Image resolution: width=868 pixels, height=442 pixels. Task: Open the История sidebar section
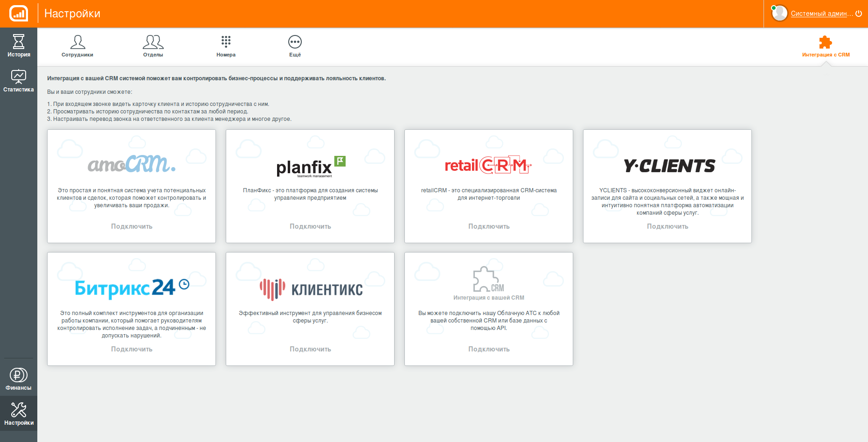coord(19,46)
